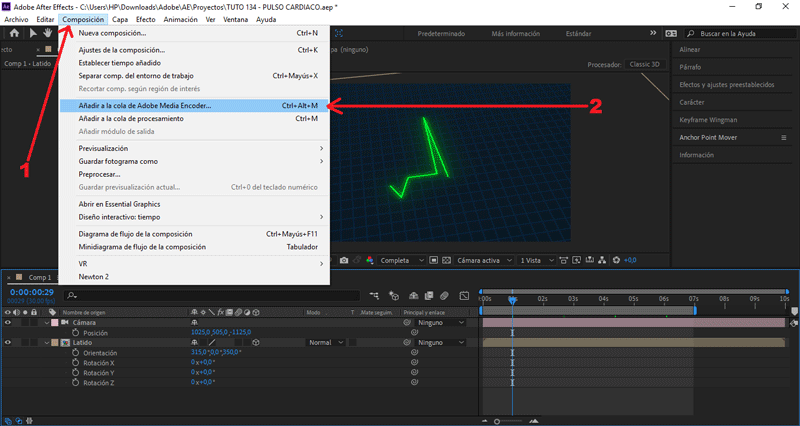Open the show channel RGB icon
The width and height of the screenshot is (800, 426).
pos(370,260)
